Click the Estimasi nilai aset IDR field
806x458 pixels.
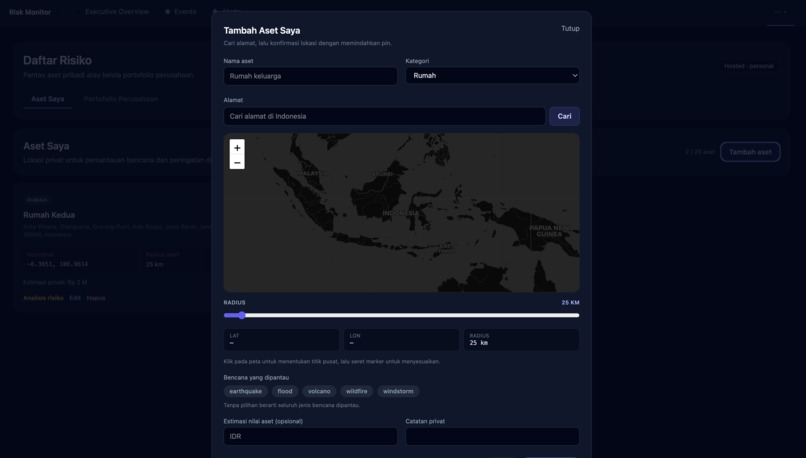point(310,436)
